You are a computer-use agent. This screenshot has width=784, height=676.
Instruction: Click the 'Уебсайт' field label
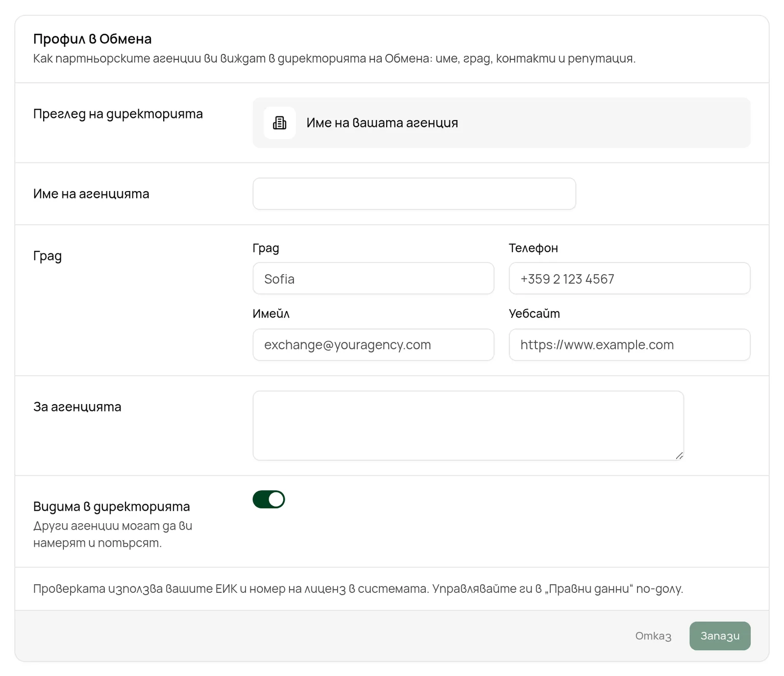coord(534,314)
